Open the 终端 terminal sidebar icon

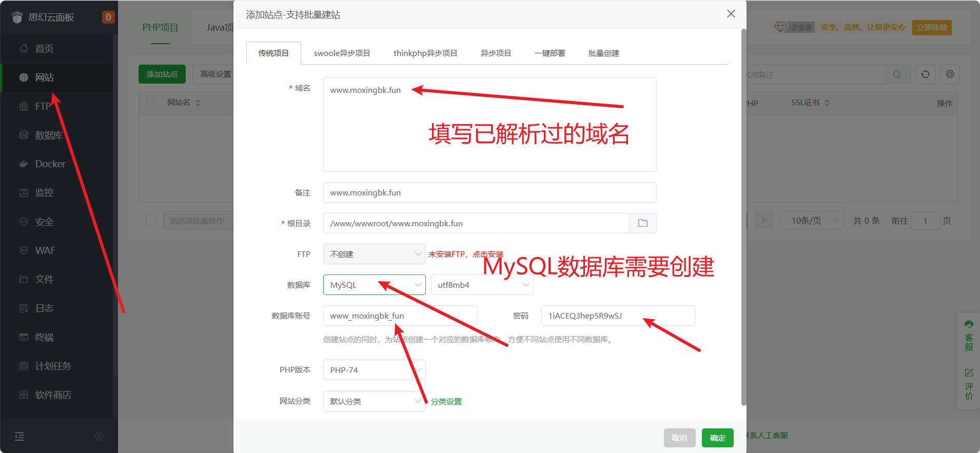24,337
